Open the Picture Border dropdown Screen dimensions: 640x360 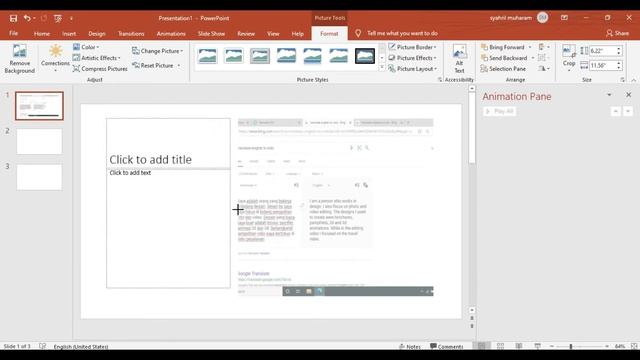coord(413,47)
